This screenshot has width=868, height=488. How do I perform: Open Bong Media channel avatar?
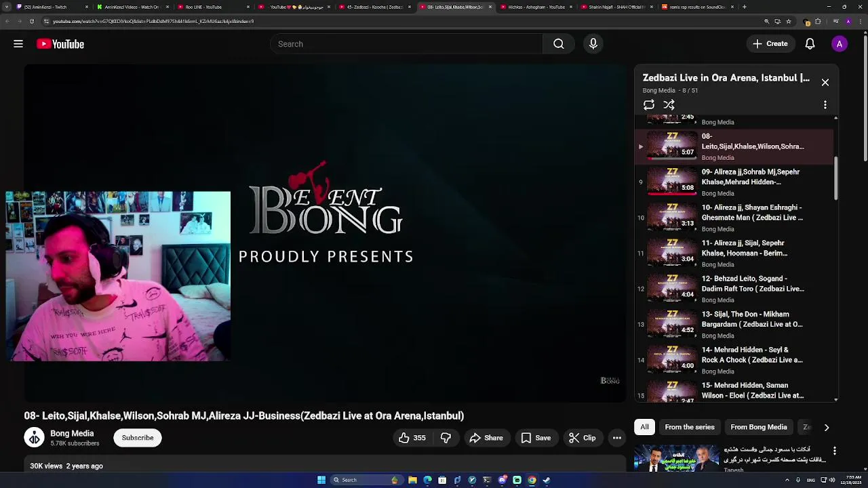34,438
